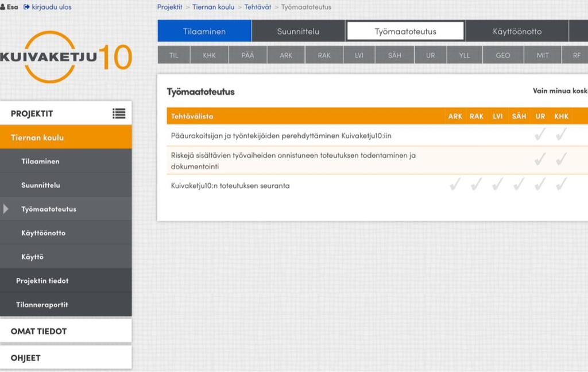Filter by the ARK role tab
588x372 pixels.
click(286, 55)
